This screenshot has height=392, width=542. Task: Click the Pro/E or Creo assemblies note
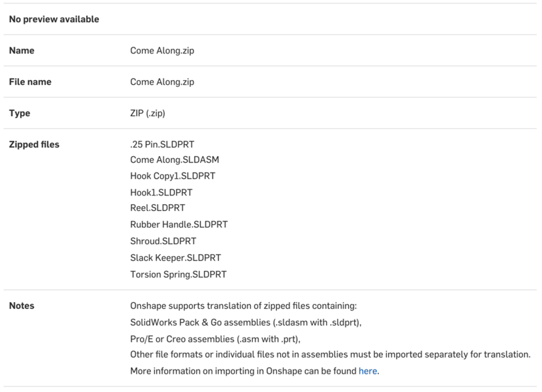coord(215,339)
